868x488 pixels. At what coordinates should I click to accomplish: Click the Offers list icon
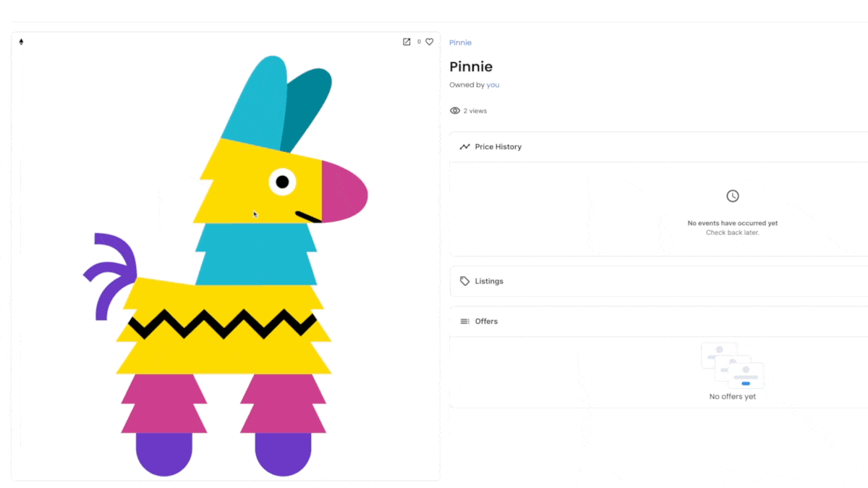[464, 321]
